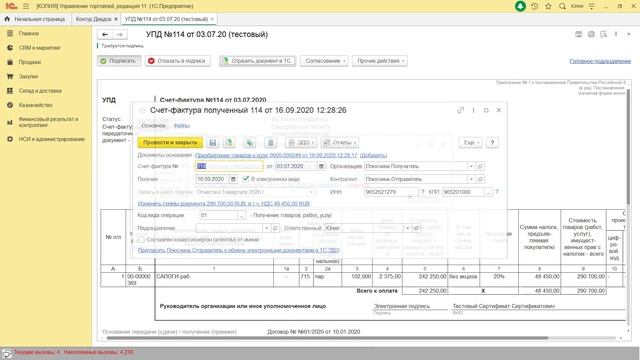The height and width of the screenshot is (360, 640).
Task: Click the link icon in invoice dialog header
Action: tap(460, 110)
